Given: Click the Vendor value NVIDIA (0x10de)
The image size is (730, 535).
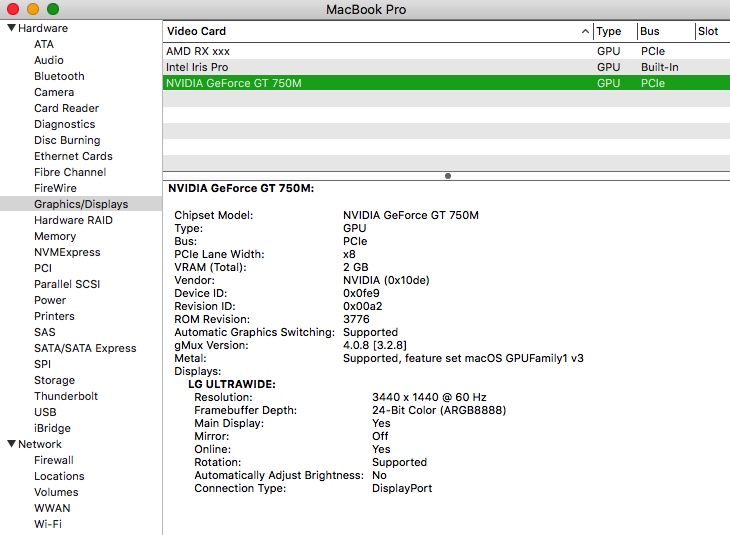Looking at the screenshot, I should pyautogui.click(x=386, y=280).
